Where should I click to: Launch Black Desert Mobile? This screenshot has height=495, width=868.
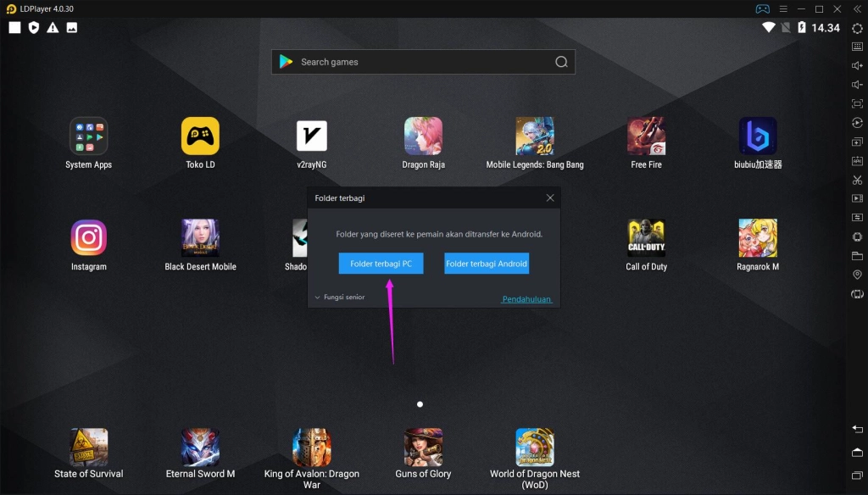(x=200, y=245)
